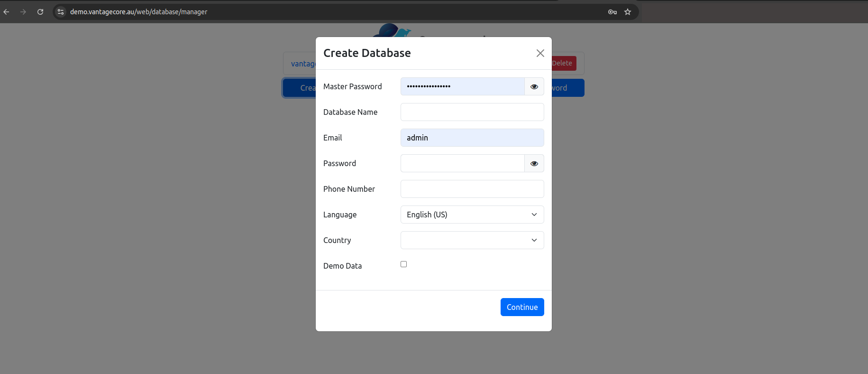Click the Email field containing admin
Screen dimensions: 868x374
[472, 138]
